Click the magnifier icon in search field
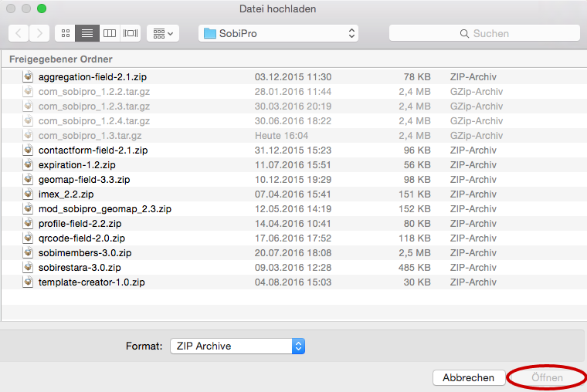This screenshot has height=392, width=587. coord(464,34)
